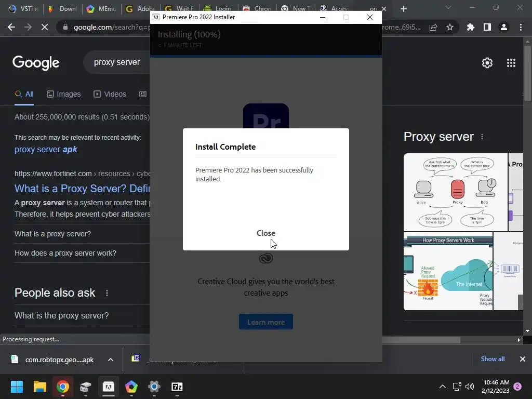This screenshot has height=399, width=532.
Task: Expand How does a proxy server work?
Action: tap(82, 253)
